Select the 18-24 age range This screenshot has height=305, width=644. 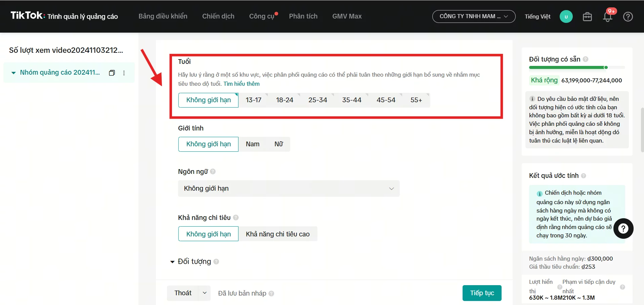click(285, 100)
